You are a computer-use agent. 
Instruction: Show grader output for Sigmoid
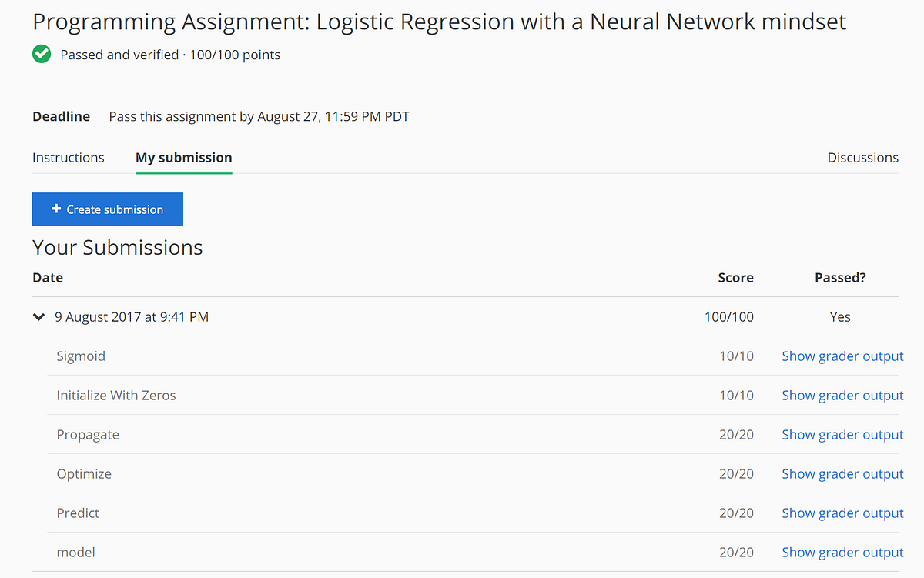[842, 356]
